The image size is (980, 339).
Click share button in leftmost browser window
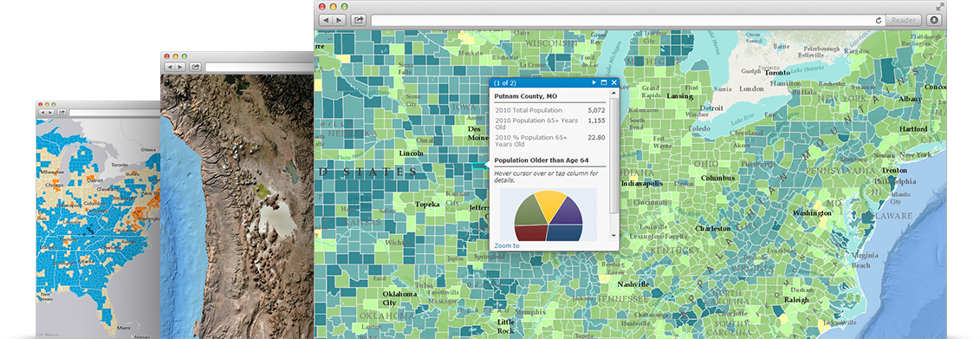(x=62, y=112)
